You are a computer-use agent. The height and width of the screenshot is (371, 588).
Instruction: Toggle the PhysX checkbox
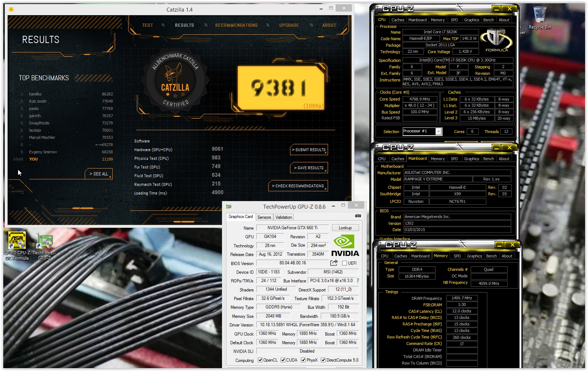tap(303, 360)
